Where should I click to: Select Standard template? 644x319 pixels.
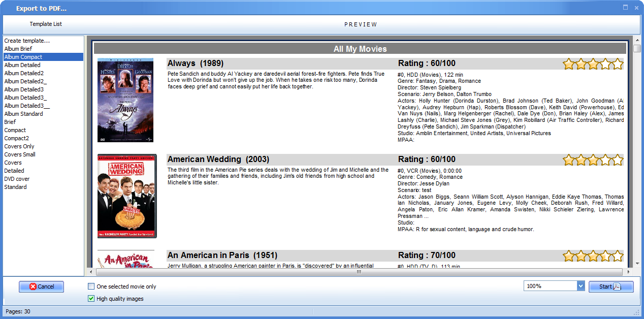coord(43,187)
